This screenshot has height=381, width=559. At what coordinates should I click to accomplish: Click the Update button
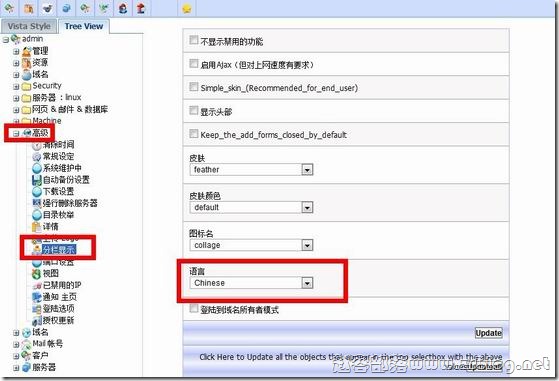click(488, 333)
